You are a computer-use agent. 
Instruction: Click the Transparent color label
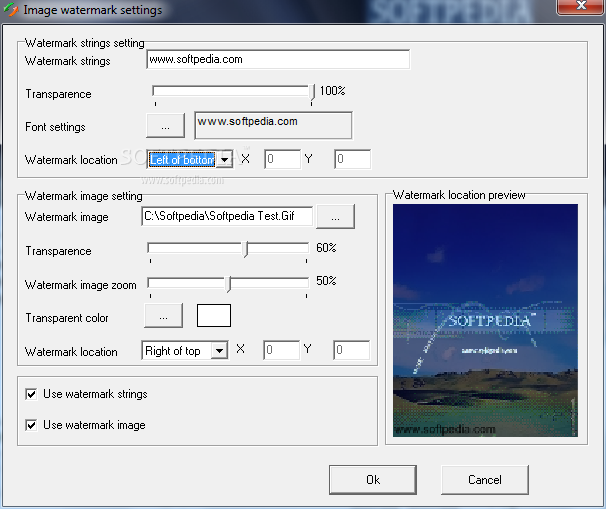(x=67, y=318)
